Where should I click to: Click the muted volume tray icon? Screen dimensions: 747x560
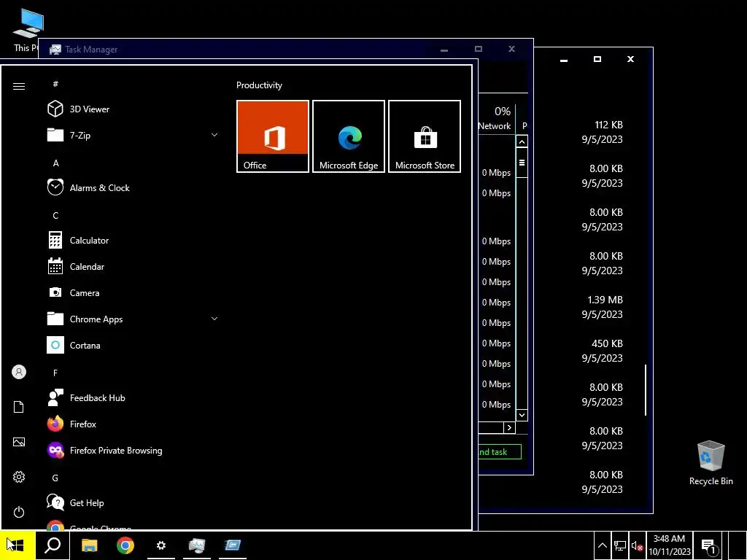pyautogui.click(x=637, y=545)
